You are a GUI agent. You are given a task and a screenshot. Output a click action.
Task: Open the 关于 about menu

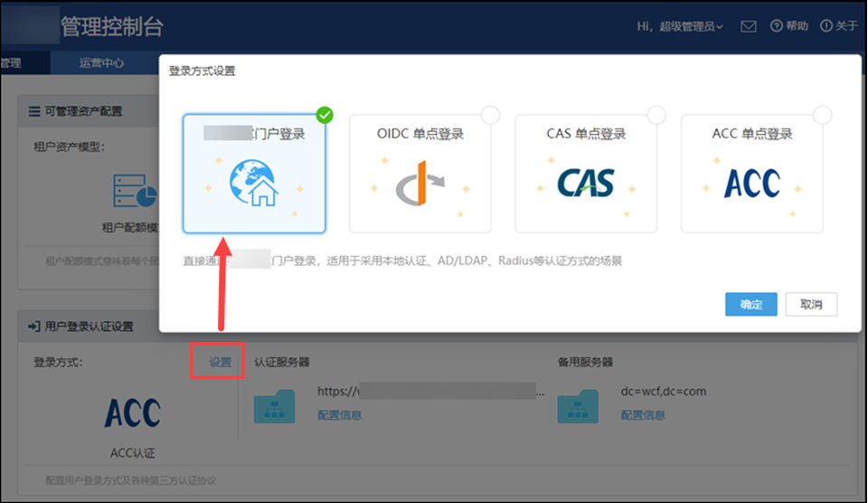839,26
